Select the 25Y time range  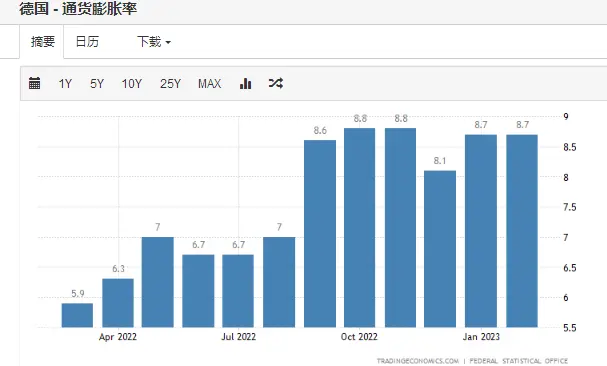coord(170,84)
